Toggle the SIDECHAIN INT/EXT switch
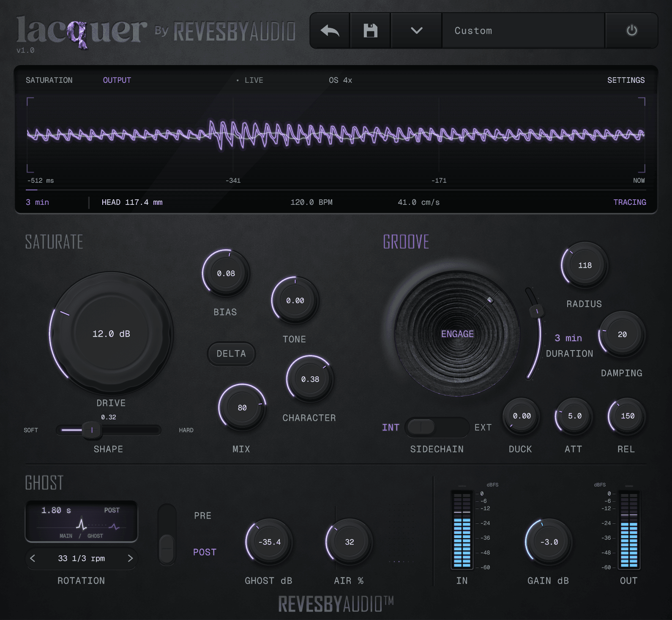Image resolution: width=672 pixels, height=620 pixels. tap(437, 427)
